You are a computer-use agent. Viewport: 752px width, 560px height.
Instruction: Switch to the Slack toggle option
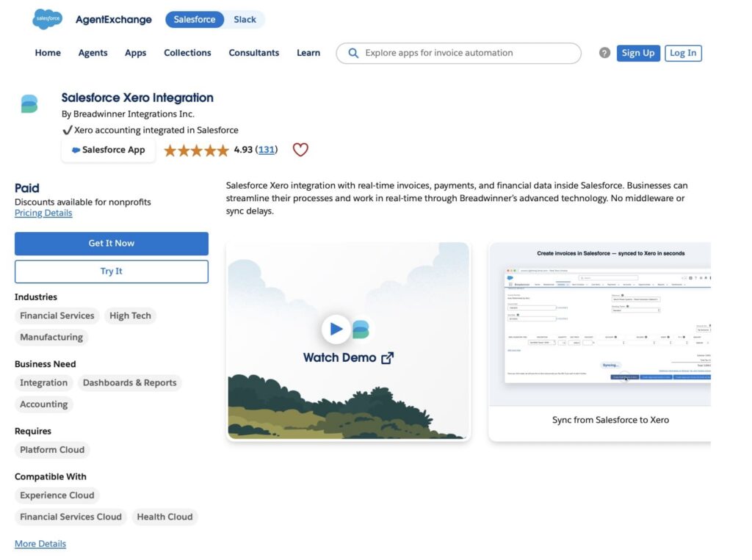pos(245,20)
